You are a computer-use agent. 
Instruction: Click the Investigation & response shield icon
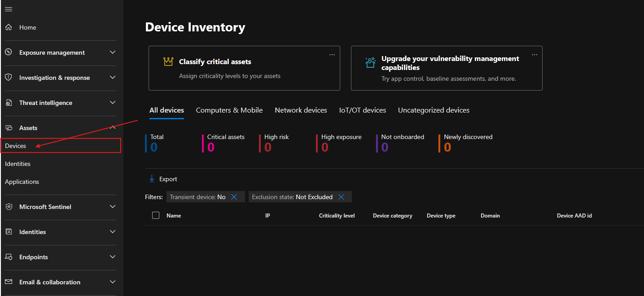point(9,78)
